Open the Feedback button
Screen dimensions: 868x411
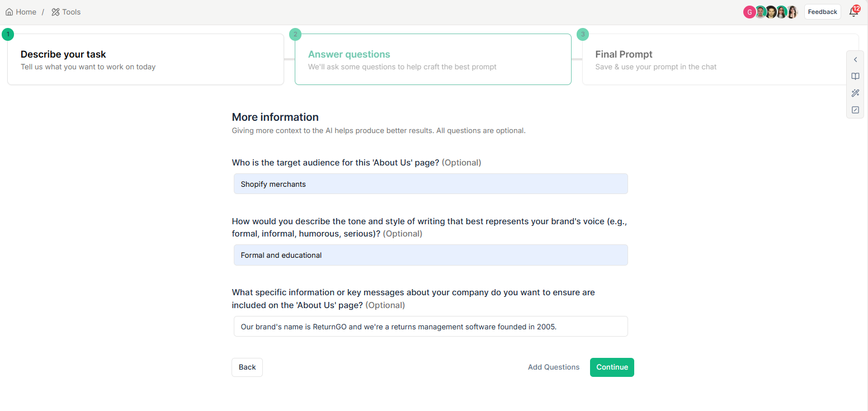[x=822, y=12]
